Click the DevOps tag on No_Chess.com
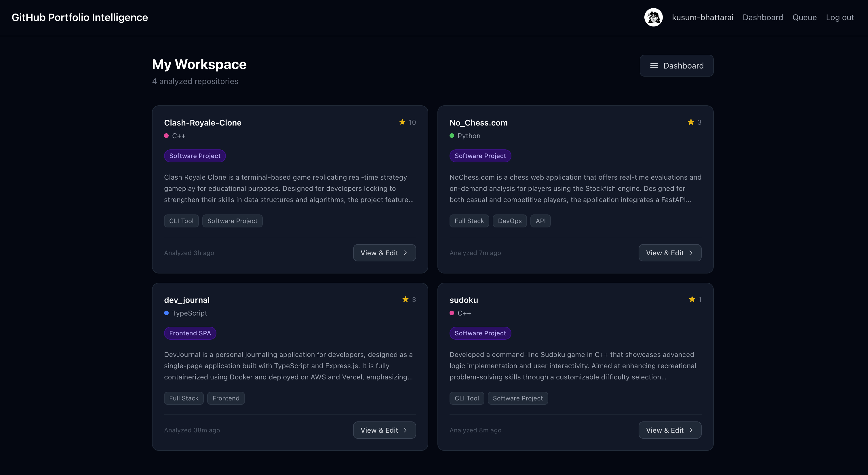The width and height of the screenshot is (868, 475). click(x=509, y=221)
